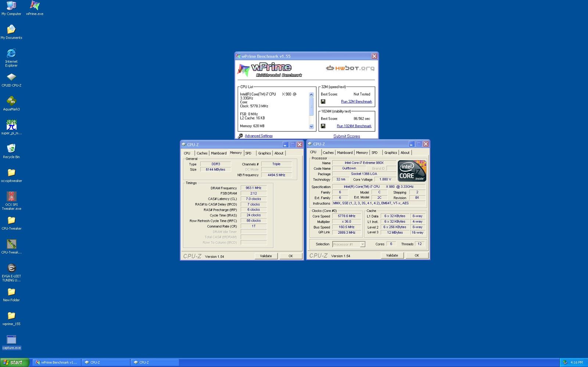This screenshot has width=588, height=367.
Task: Click the Gulftown code name value
Action: coord(349,169)
